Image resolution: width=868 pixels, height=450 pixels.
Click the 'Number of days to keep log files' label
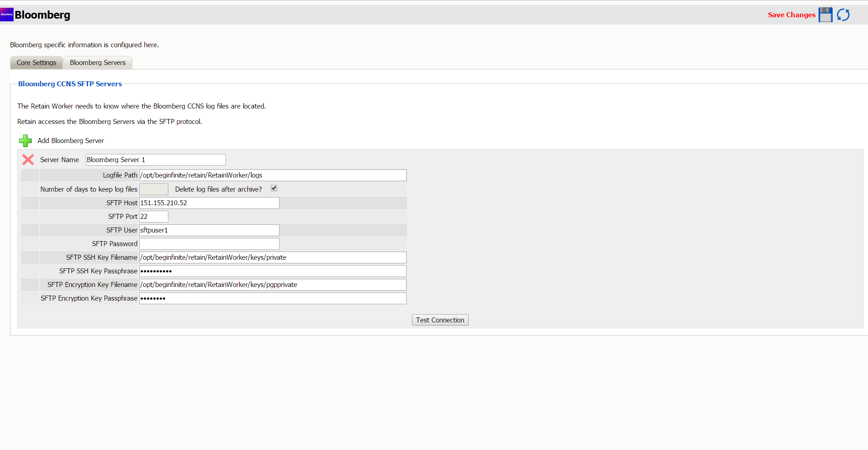point(88,189)
